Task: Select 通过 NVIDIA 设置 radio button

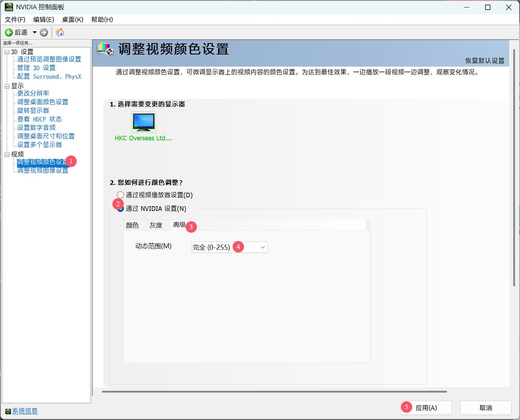Action: click(x=121, y=209)
